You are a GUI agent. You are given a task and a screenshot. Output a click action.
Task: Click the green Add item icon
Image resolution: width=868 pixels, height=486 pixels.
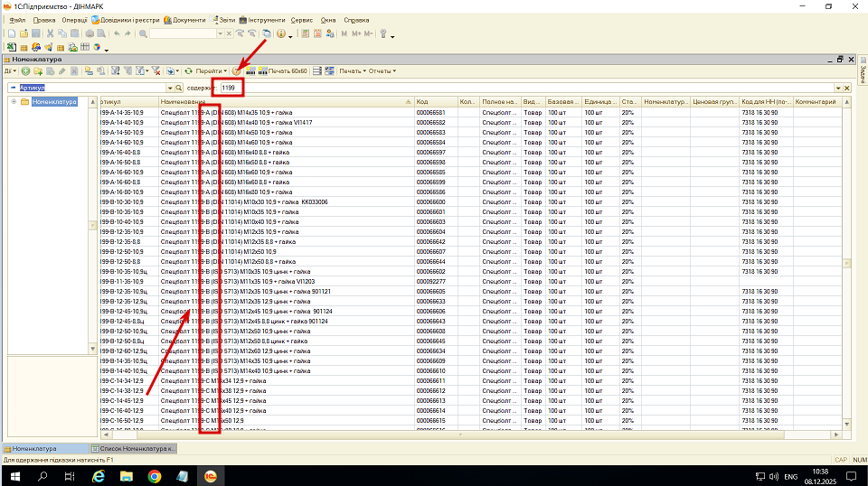coord(25,71)
